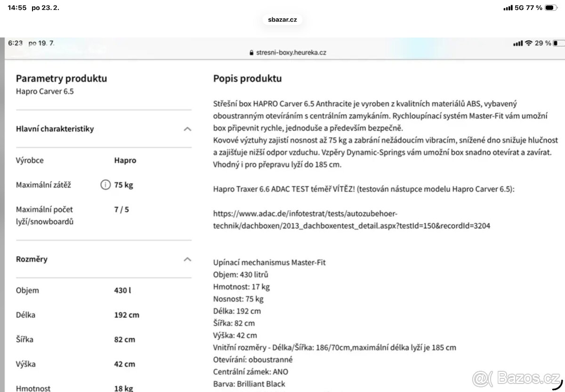Click the Výrobce value Hapro
The image size is (565, 392).
coord(125,160)
